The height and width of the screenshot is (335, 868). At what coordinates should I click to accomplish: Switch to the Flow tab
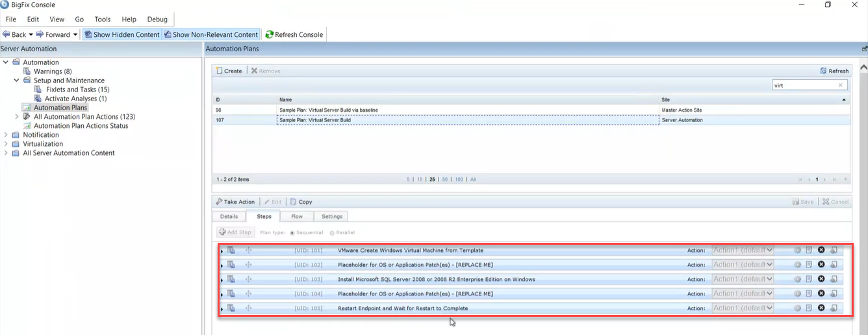(x=297, y=216)
